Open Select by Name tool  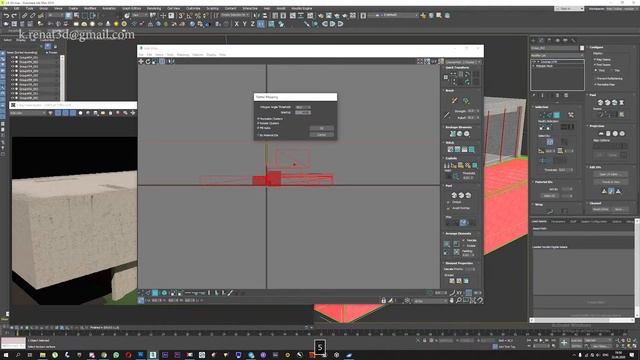(x=76, y=16)
